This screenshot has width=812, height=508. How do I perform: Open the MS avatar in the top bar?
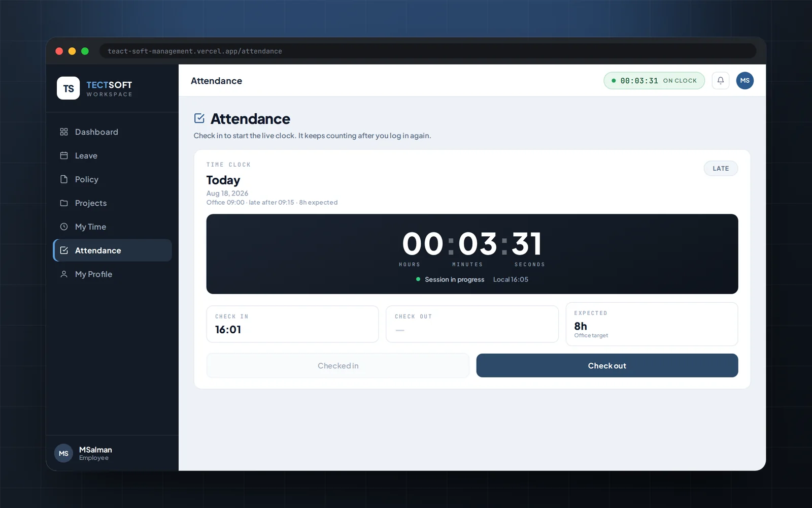click(x=745, y=80)
